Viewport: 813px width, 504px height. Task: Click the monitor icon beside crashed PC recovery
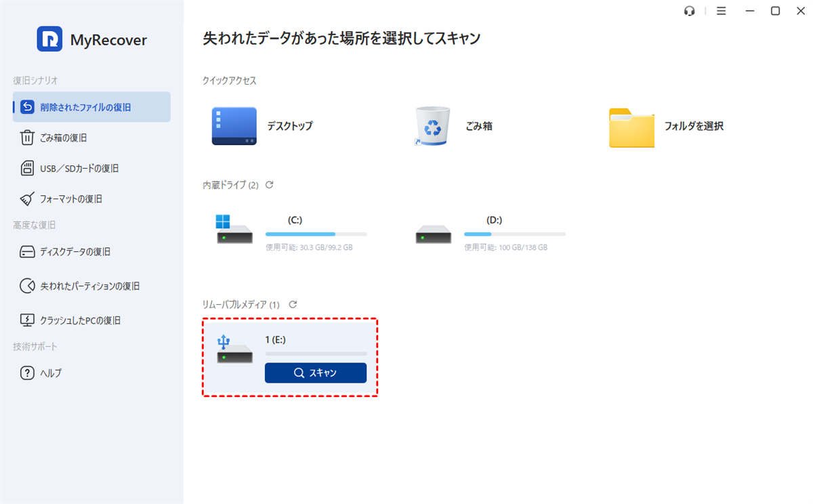pos(27,320)
